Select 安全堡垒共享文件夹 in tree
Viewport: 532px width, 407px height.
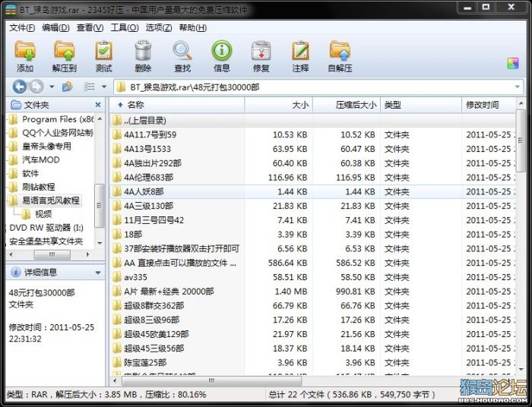(x=46, y=241)
